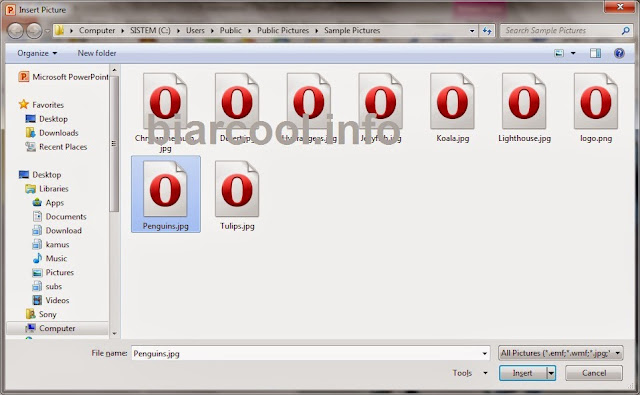This screenshot has width=640, height=395.
Task: Click the Insert button
Action: [522, 373]
